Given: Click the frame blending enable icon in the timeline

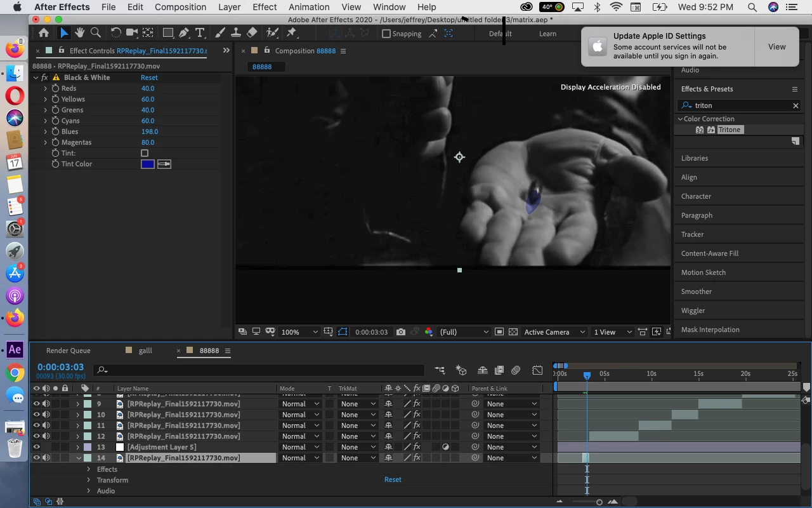Looking at the screenshot, I should [499, 370].
